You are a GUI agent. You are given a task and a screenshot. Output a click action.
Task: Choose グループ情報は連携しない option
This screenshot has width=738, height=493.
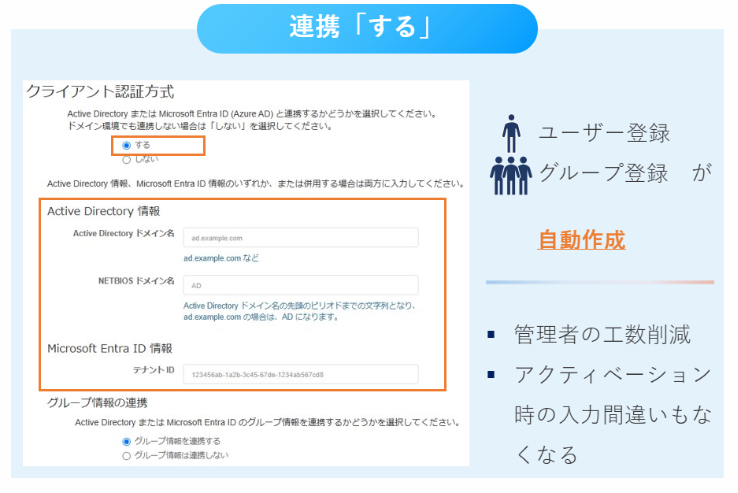pos(126,455)
